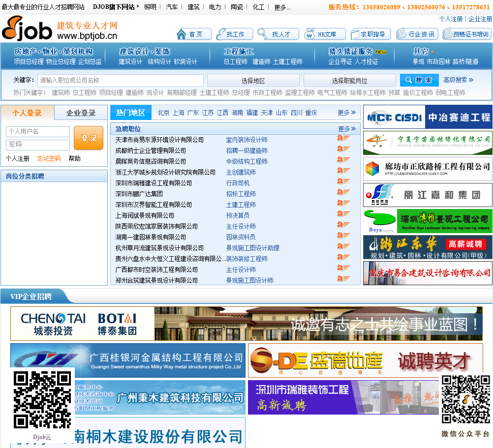
Task: Open 中冶赛迪工程 MCC CISDI banner
Action: 428,117
